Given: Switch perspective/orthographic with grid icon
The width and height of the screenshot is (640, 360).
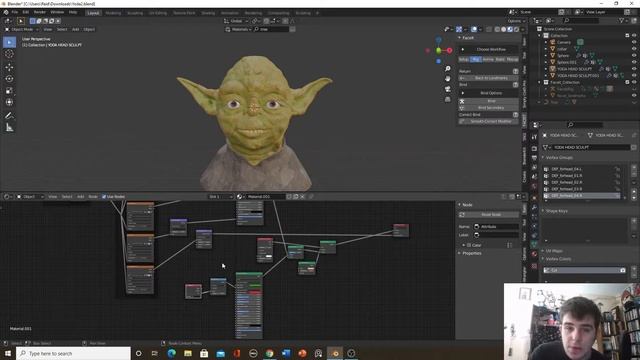Looking at the screenshot, I should (x=448, y=99).
